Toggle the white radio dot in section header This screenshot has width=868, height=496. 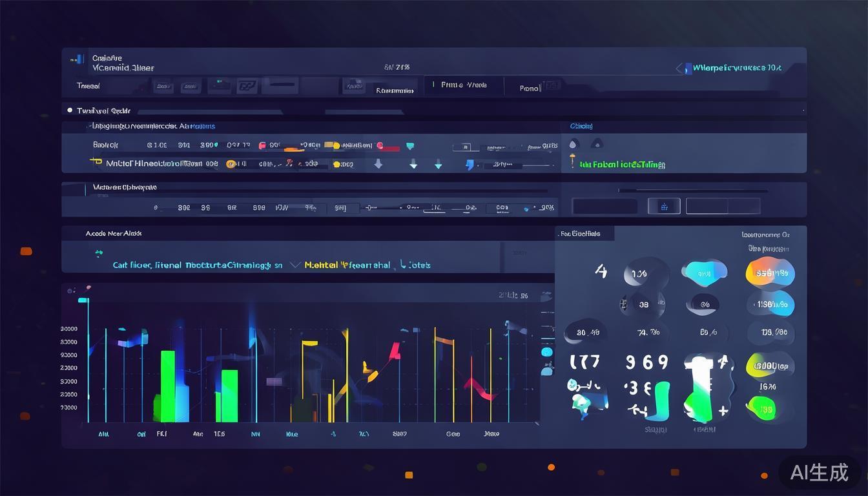pyautogui.click(x=70, y=110)
